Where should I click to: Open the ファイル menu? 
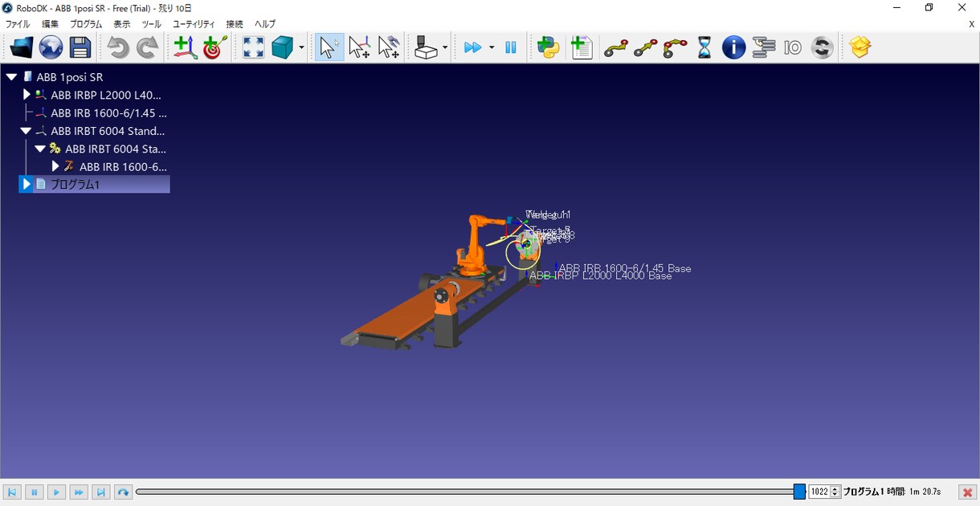coord(18,24)
